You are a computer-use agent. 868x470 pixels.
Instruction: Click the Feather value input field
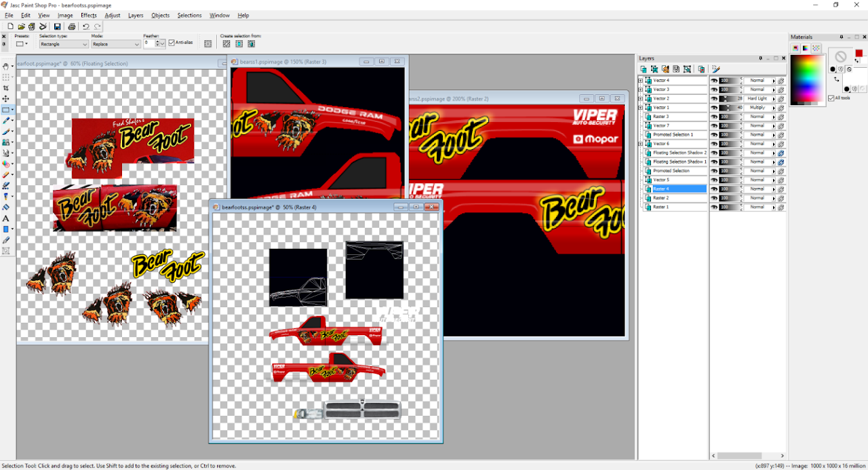(x=149, y=44)
